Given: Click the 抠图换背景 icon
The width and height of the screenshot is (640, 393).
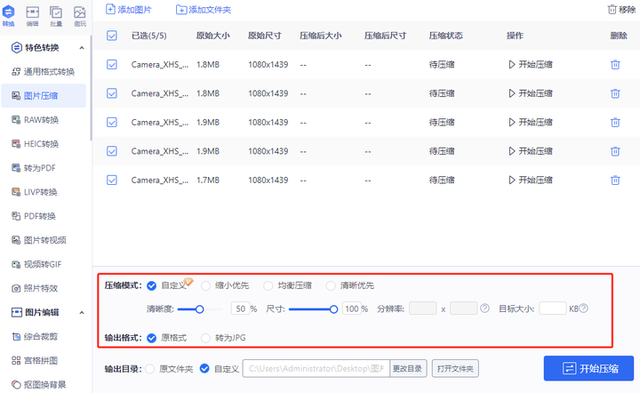Looking at the screenshot, I should 16,384.
